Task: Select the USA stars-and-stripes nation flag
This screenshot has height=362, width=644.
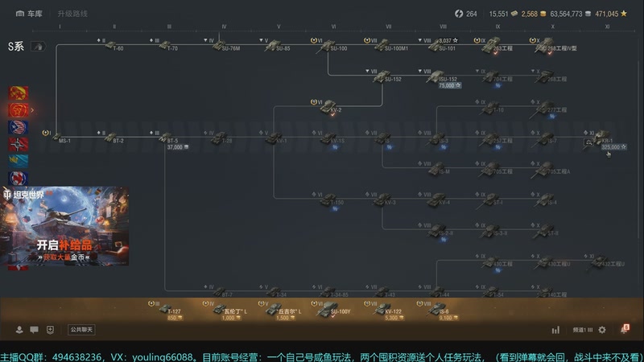Action: [19, 127]
